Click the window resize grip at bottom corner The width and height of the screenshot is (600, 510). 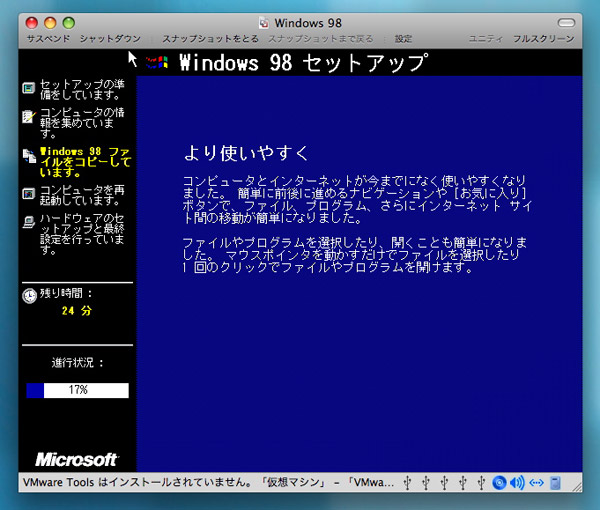pyautogui.click(x=577, y=487)
